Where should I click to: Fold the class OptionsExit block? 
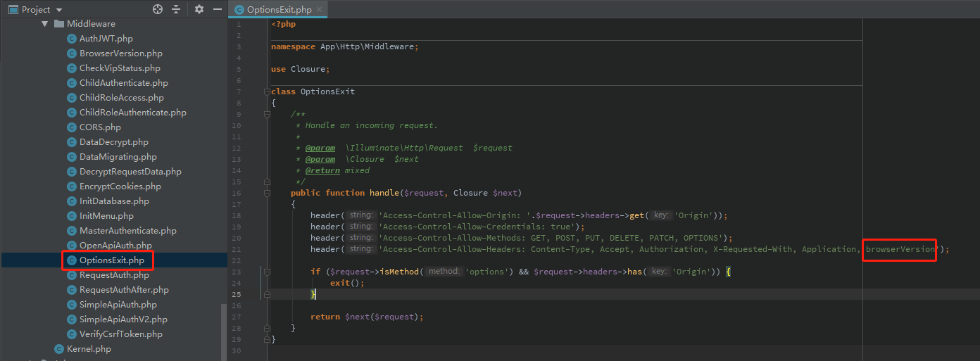pos(266,91)
